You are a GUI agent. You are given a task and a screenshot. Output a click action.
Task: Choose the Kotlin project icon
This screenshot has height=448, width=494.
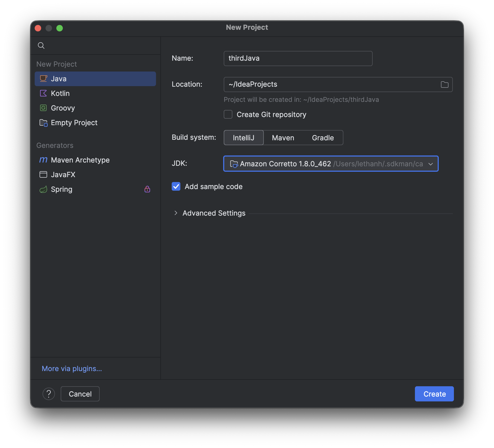(x=43, y=93)
